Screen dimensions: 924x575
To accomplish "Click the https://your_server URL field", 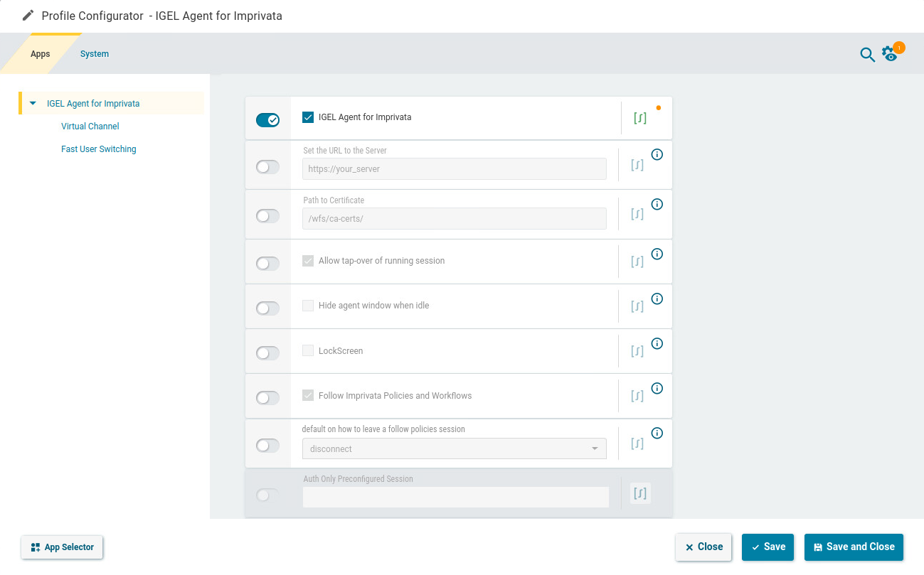I will (x=454, y=169).
